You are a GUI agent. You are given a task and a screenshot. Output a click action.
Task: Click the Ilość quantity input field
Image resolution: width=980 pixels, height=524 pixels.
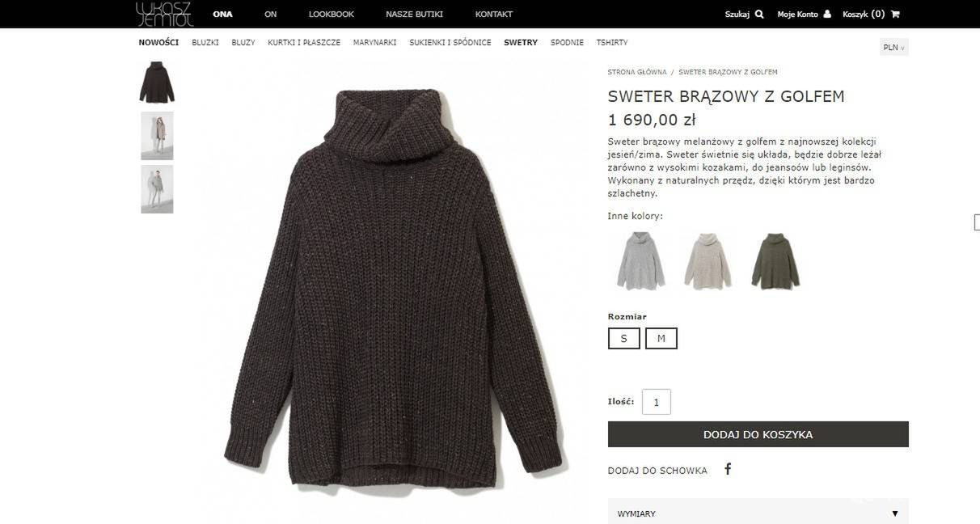tap(657, 402)
